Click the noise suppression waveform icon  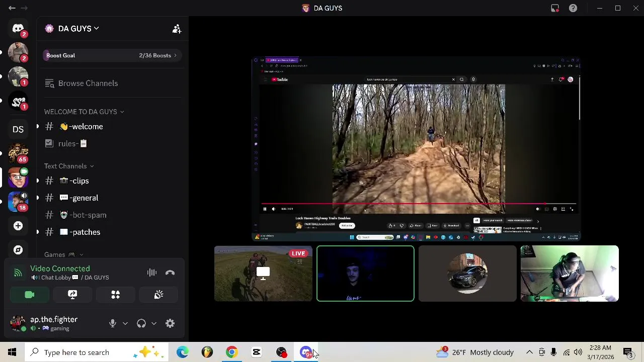click(151, 273)
